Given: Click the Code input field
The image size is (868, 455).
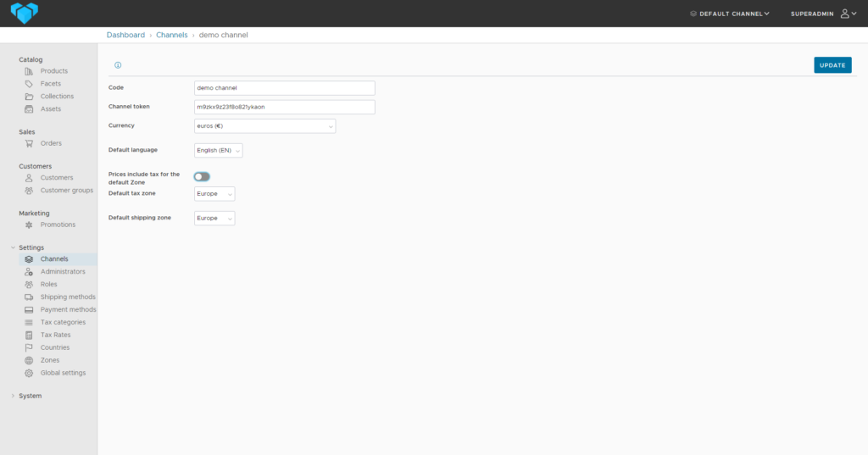Looking at the screenshot, I should [285, 88].
